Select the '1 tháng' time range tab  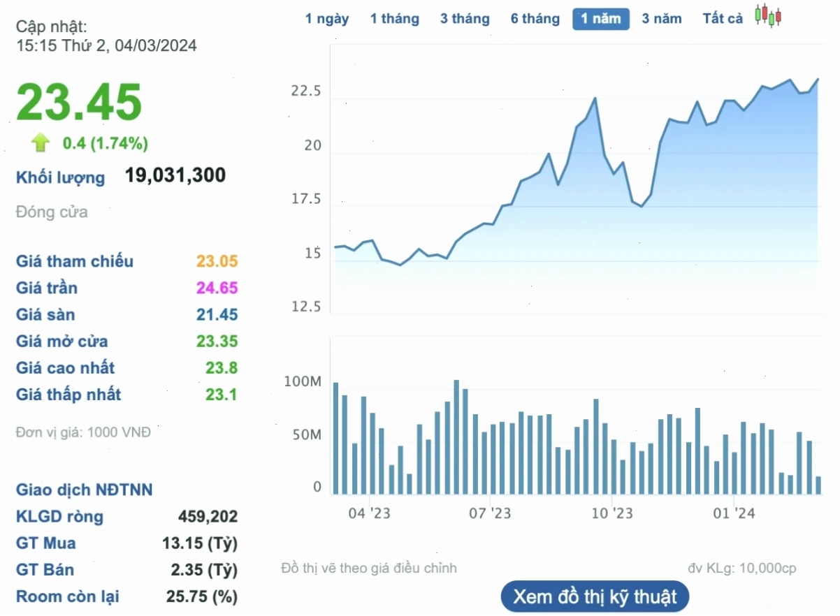[x=395, y=19]
